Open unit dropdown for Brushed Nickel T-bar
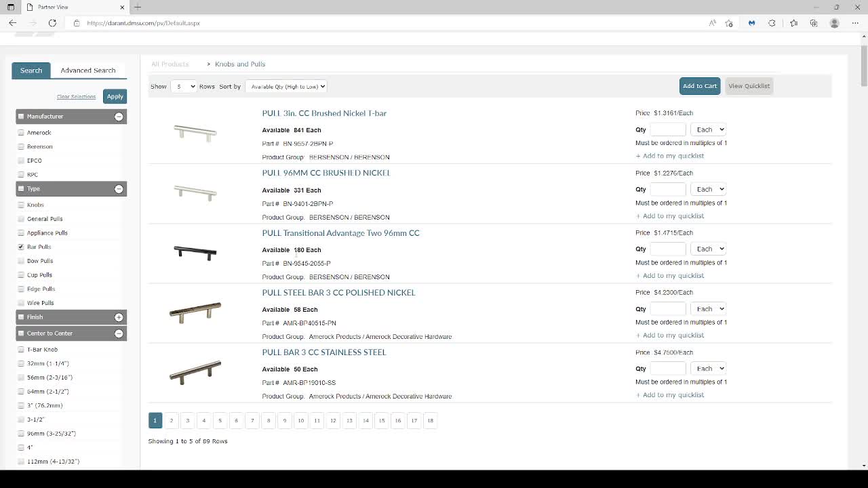868x488 pixels. [708, 129]
